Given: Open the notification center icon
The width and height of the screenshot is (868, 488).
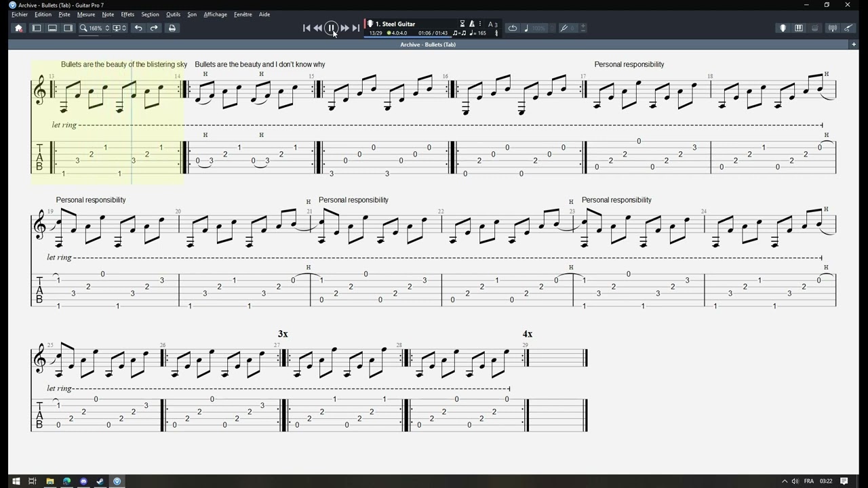Looking at the screenshot, I should point(845,481).
